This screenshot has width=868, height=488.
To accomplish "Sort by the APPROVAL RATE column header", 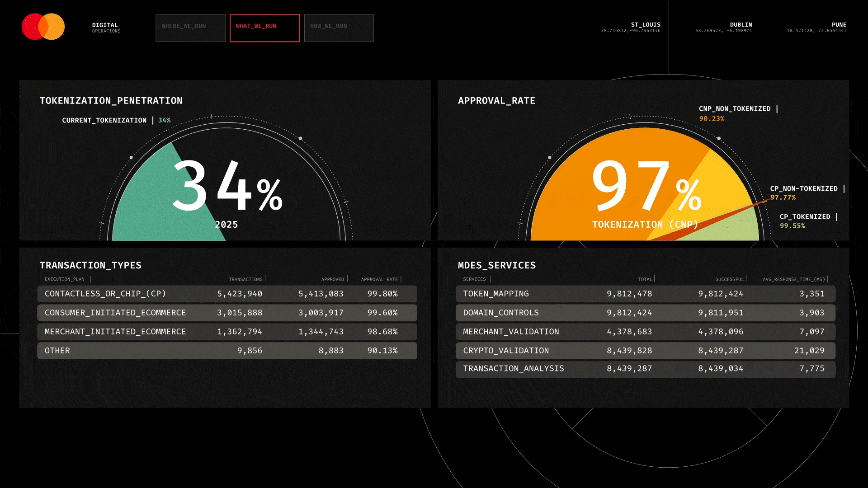I will coord(379,279).
